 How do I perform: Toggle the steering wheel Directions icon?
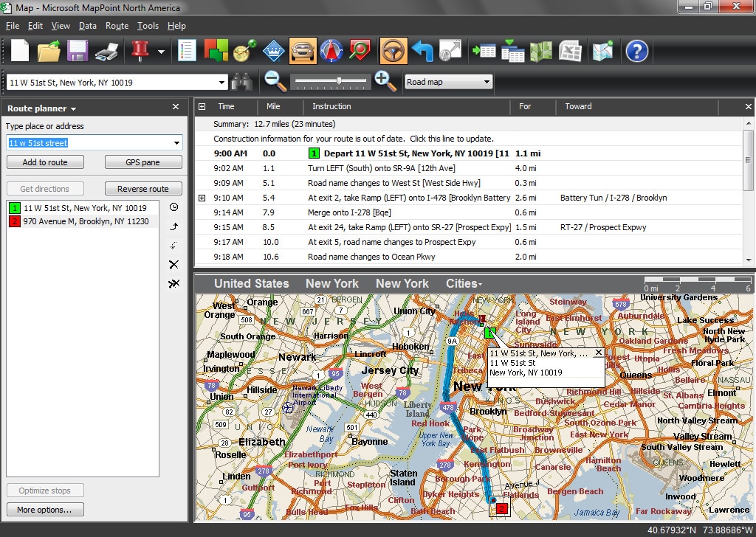[x=394, y=51]
